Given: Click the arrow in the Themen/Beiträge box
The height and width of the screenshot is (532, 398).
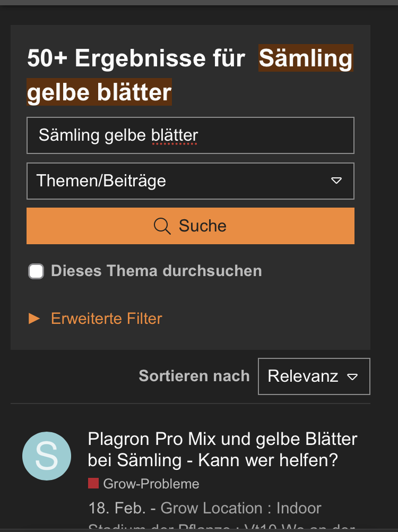Looking at the screenshot, I should point(336,181).
